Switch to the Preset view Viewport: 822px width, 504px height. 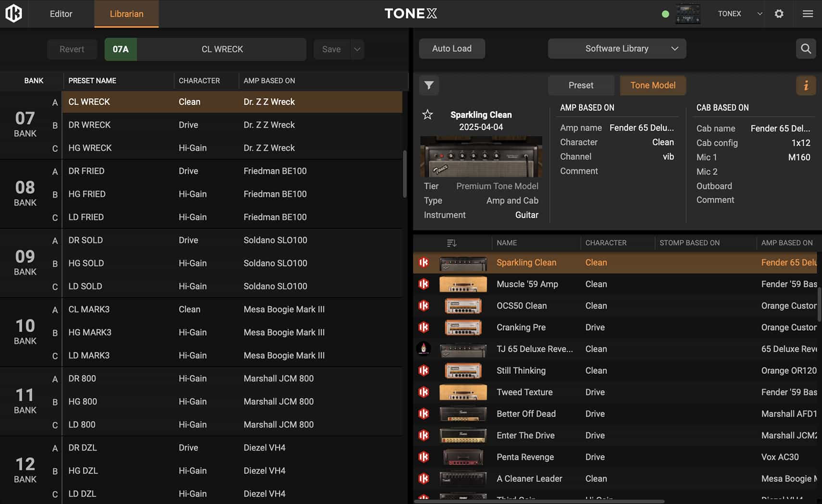click(581, 85)
